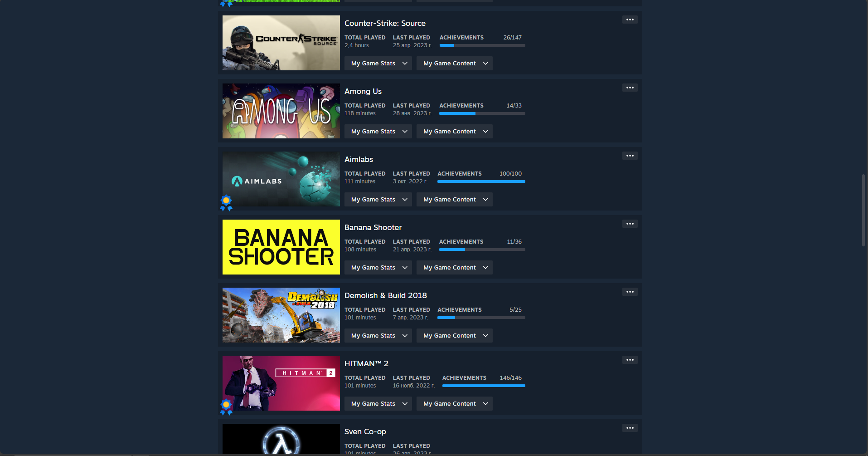The height and width of the screenshot is (456, 868).
Task: Open three-dot menu for Among Us
Action: tap(630, 88)
